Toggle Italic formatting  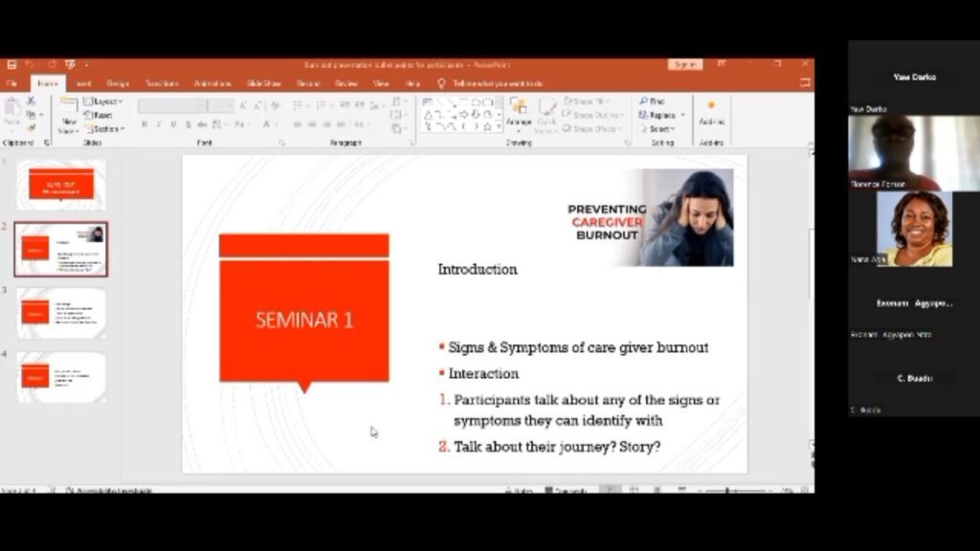click(159, 124)
